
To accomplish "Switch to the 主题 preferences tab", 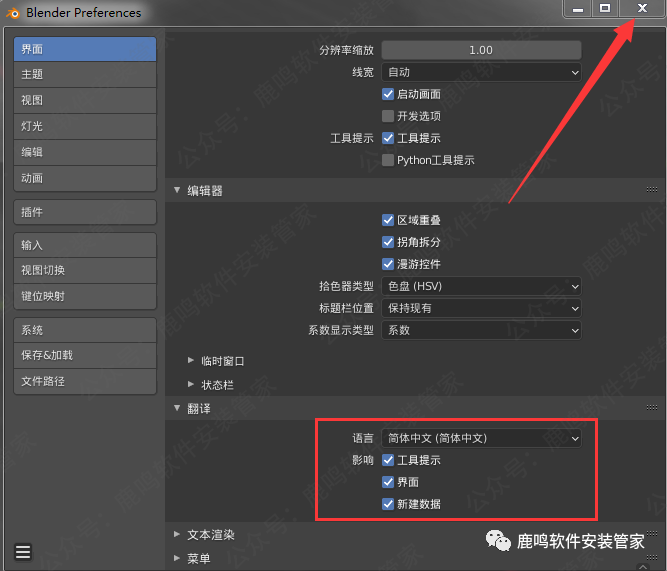I will coord(85,75).
